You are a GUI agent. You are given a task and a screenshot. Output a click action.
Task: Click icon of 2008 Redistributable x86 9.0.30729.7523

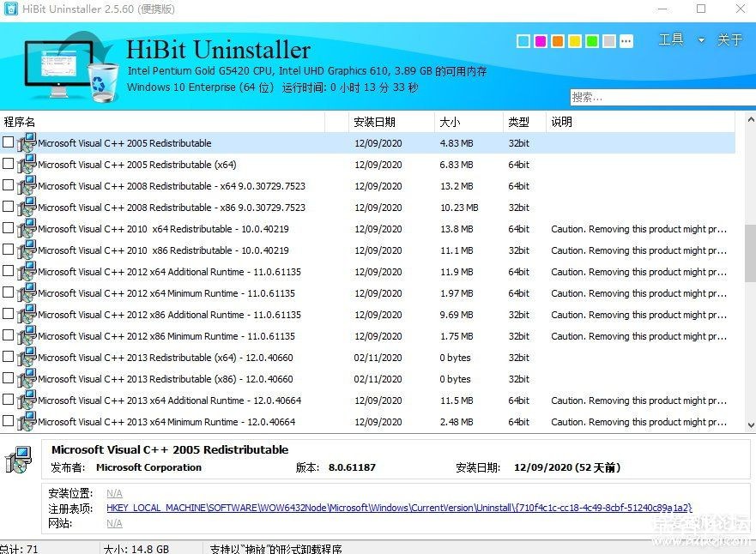tap(27, 208)
